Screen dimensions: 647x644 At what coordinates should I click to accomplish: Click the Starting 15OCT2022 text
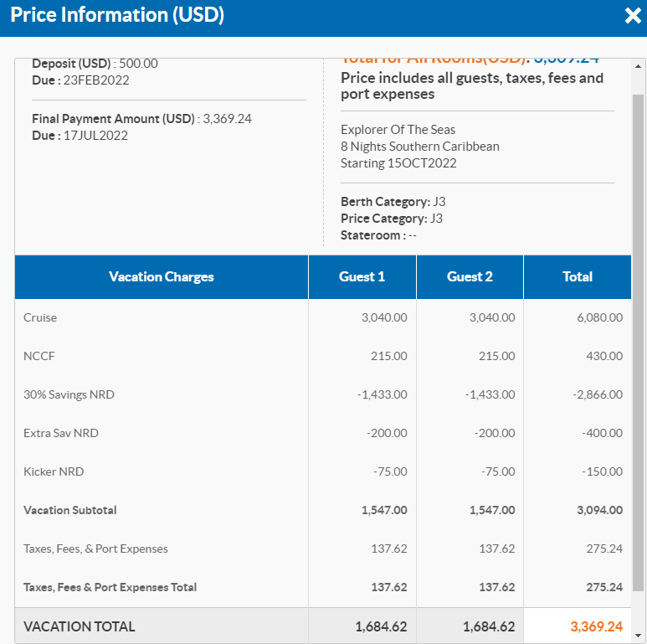(398, 163)
